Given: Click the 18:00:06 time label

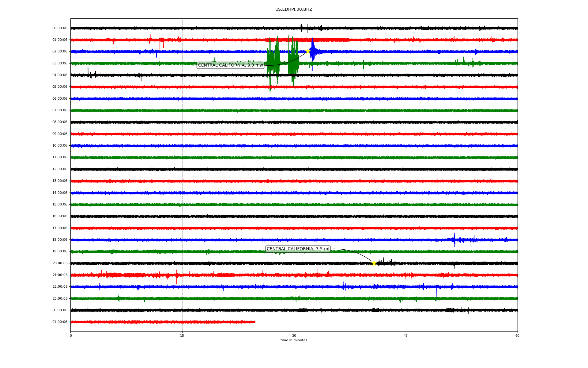Looking at the screenshot, I should pyautogui.click(x=60, y=240).
